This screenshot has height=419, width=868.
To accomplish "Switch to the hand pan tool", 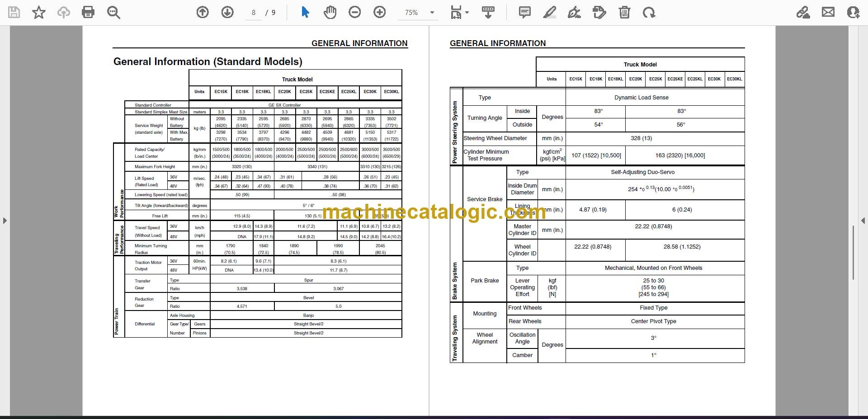I will [x=330, y=12].
